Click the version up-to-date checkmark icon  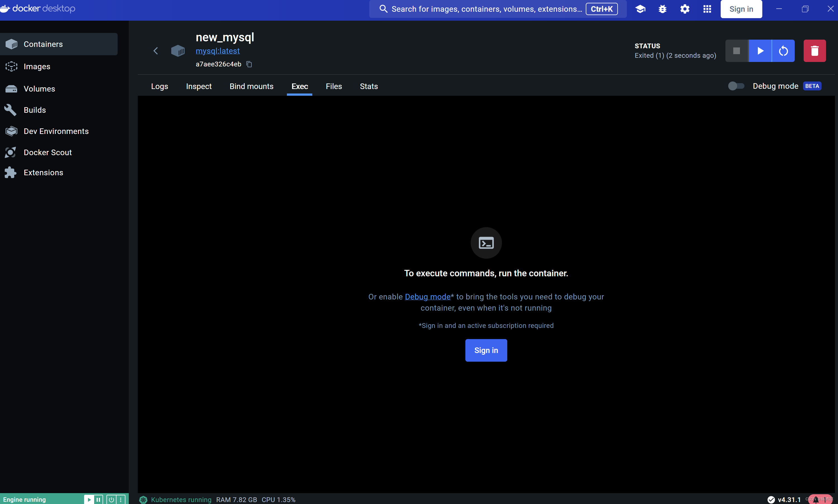coord(771,500)
